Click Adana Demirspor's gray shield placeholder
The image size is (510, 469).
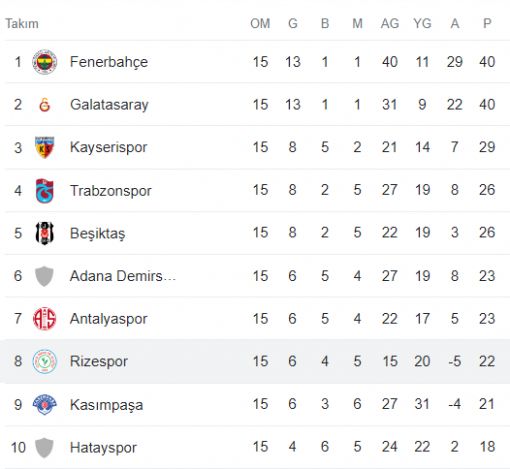44,276
